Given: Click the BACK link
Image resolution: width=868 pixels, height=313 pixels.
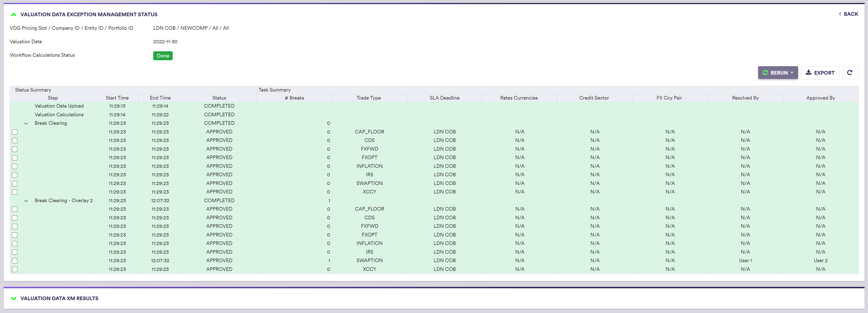Looking at the screenshot, I should point(850,14).
